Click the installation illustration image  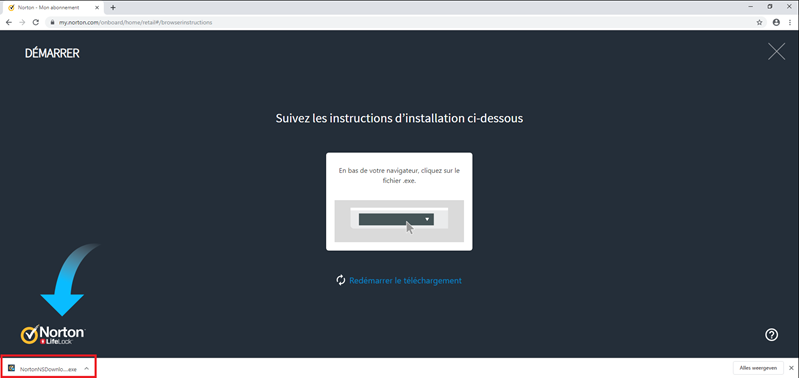[x=399, y=221]
